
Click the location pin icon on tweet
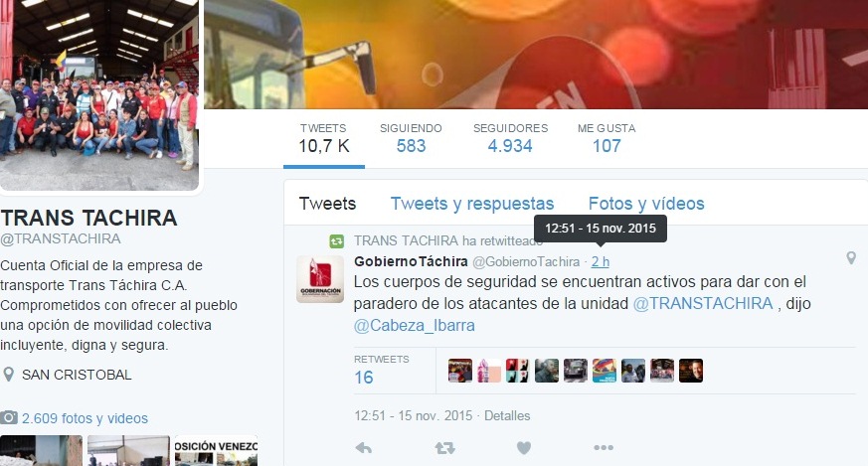851,258
